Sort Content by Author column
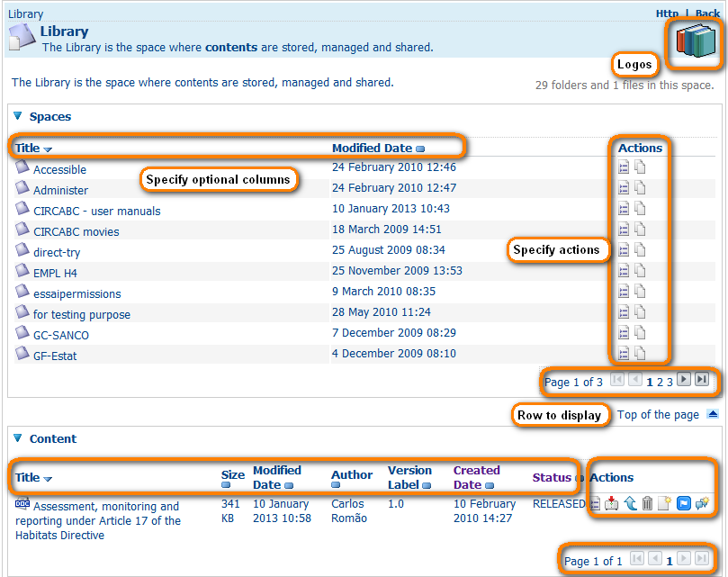The width and height of the screenshot is (728, 577). tap(352, 474)
